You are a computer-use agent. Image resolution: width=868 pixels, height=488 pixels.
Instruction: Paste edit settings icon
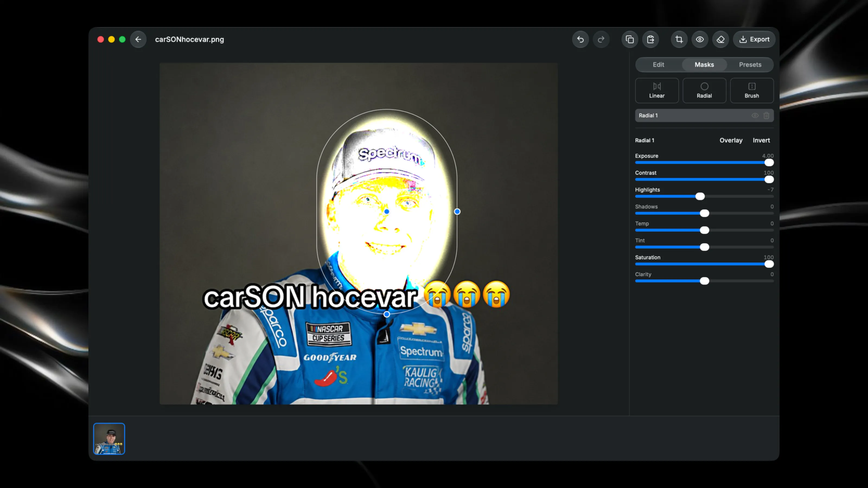650,39
